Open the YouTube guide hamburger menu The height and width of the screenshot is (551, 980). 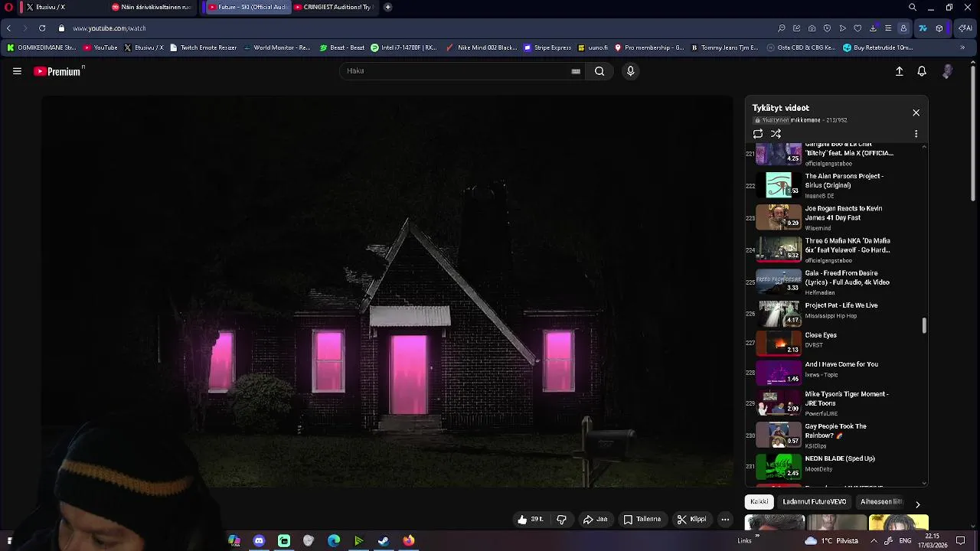point(17,71)
